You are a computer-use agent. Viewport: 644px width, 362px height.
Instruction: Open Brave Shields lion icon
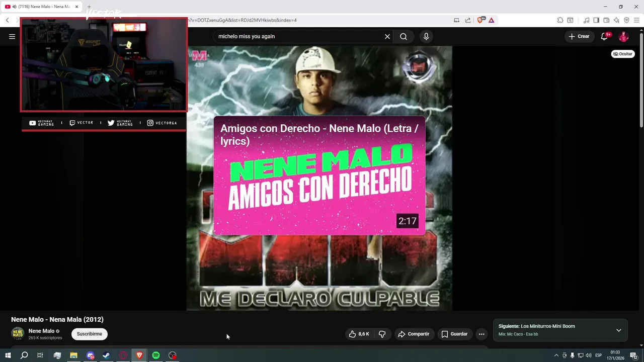tap(480, 20)
